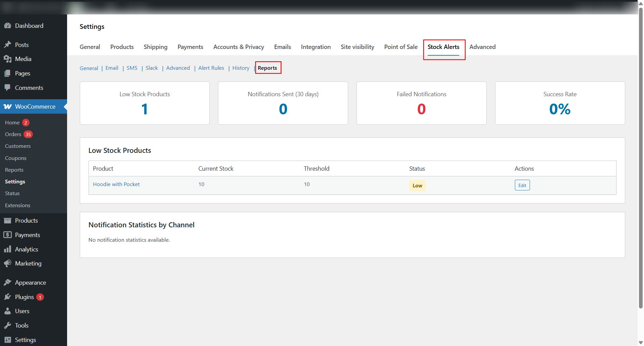644x346 pixels.
Task: Click the Pages icon
Action: (8, 73)
